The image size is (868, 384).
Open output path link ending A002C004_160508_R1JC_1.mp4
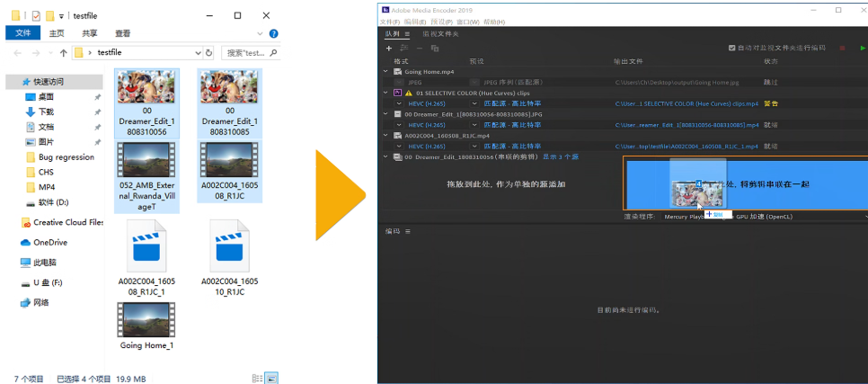click(x=687, y=147)
